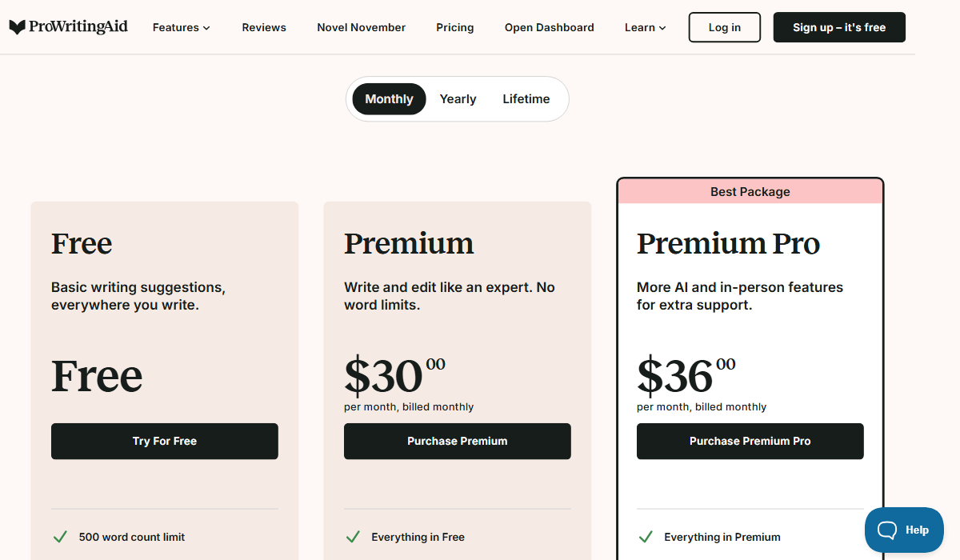
Task: Click checkmark beside 500 word count limit
Action: pos(60,537)
